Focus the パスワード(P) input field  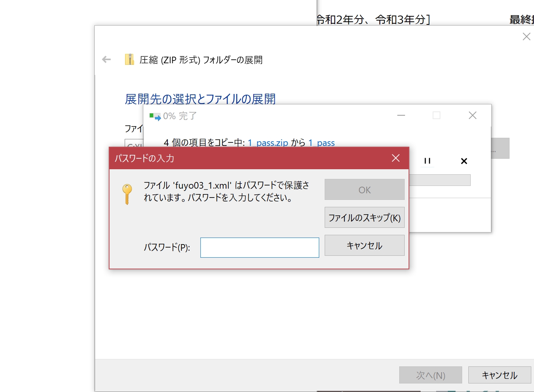[x=259, y=248]
